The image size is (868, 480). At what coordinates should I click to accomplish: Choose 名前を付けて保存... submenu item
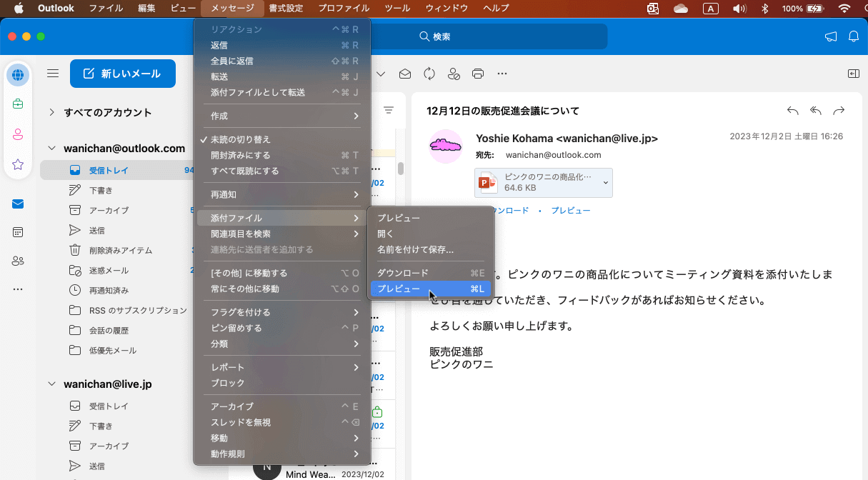(x=431, y=249)
